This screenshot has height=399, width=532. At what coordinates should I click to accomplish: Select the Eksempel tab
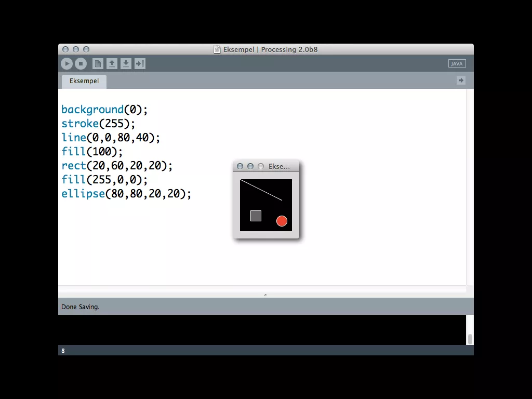pyautogui.click(x=84, y=81)
